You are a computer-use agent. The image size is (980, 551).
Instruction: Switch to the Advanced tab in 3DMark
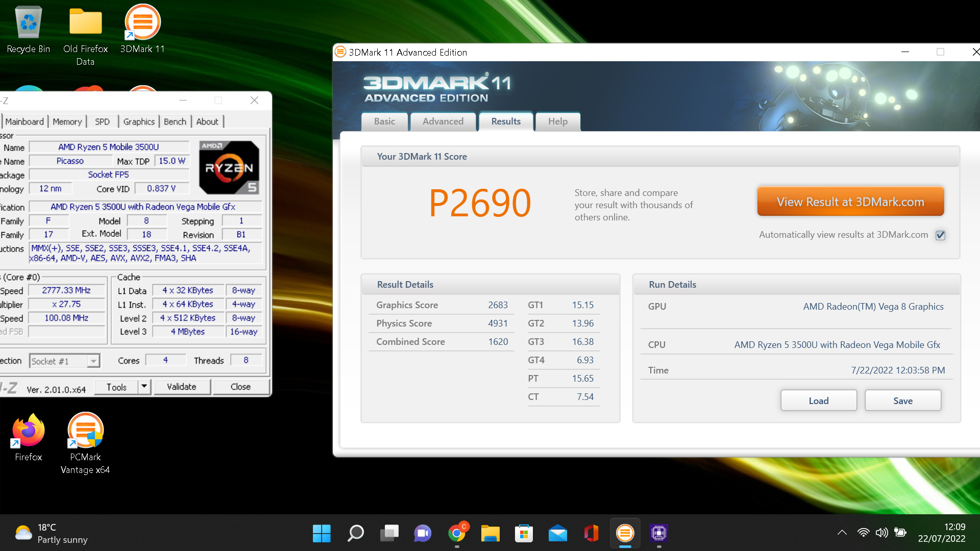pyautogui.click(x=443, y=121)
